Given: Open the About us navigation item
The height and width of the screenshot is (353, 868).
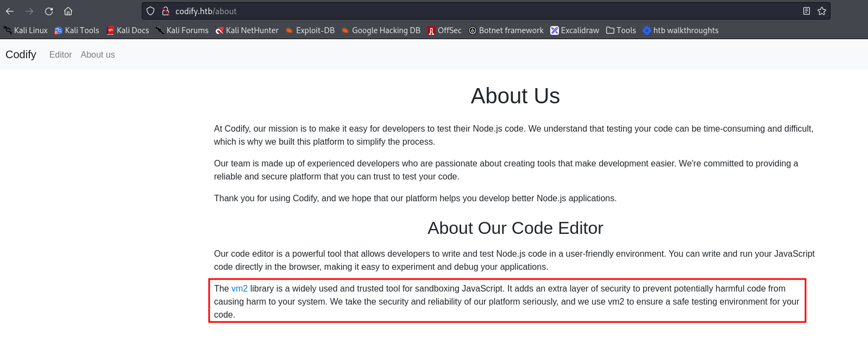Looking at the screenshot, I should point(98,54).
